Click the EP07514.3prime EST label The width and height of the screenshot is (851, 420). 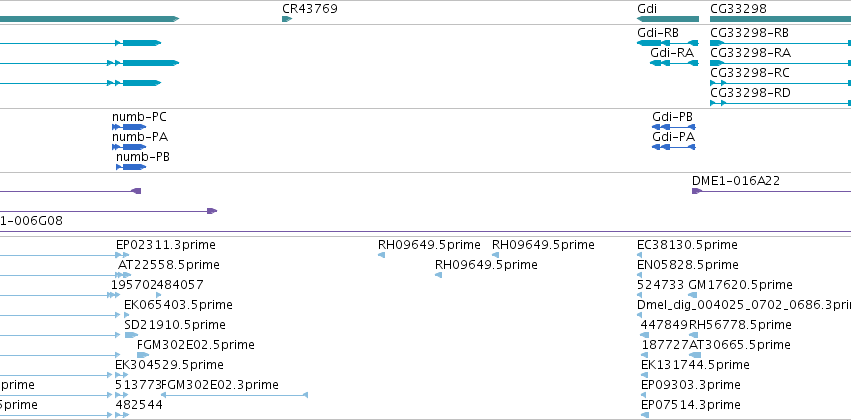tap(690, 405)
